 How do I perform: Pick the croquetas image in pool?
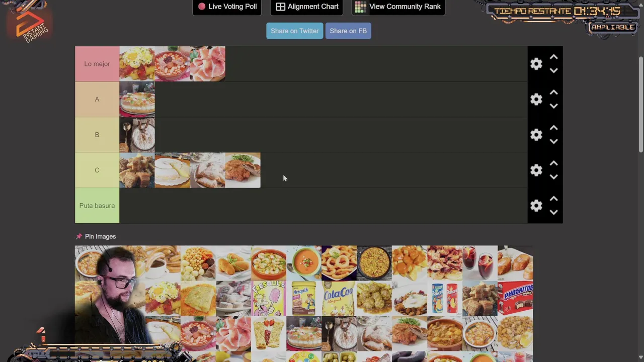[233, 263]
